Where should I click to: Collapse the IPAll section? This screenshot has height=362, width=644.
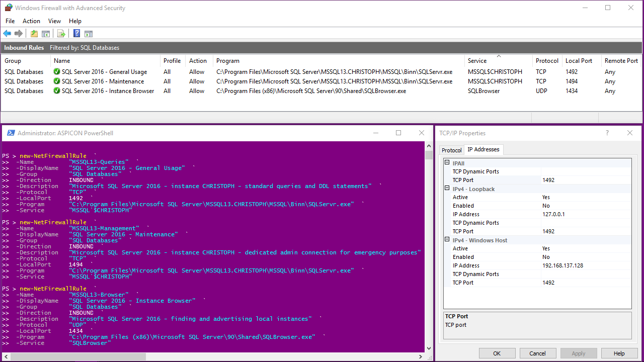[447, 163]
